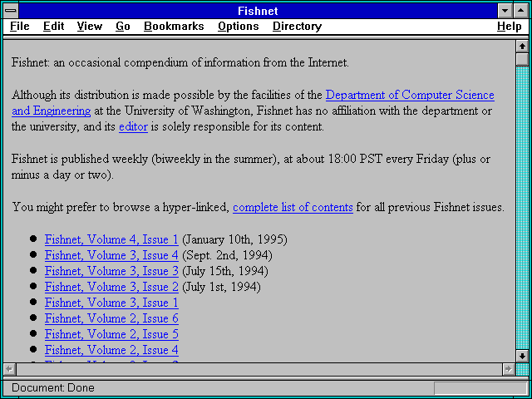This screenshot has height=399, width=532.
Task: Click the horizontal scrollbar right arrow
Action: [x=508, y=369]
